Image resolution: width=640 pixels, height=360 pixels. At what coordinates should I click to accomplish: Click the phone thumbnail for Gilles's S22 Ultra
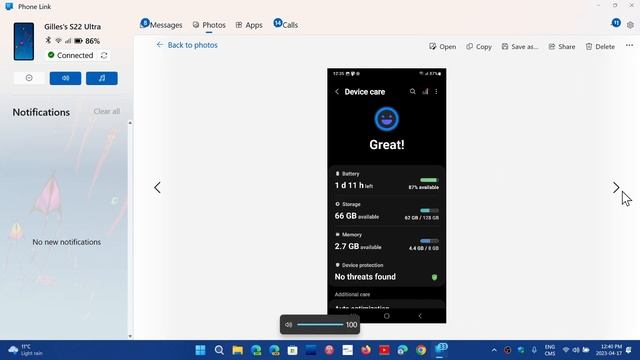point(24,41)
